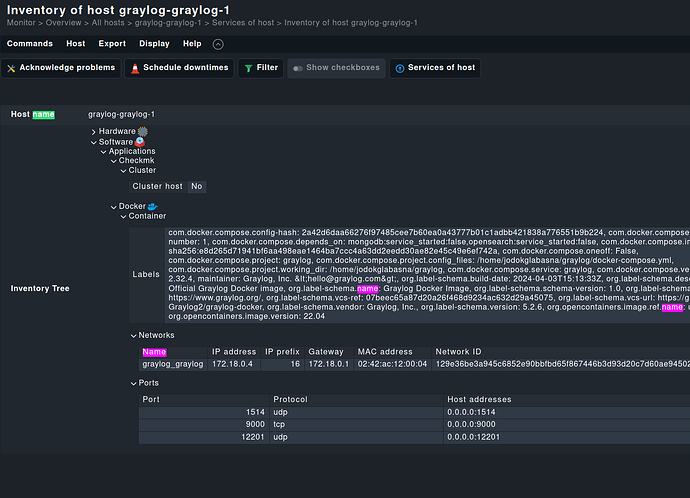Collapse the Applications tree node
Viewport: 690px width, 498px height.
tap(103, 151)
